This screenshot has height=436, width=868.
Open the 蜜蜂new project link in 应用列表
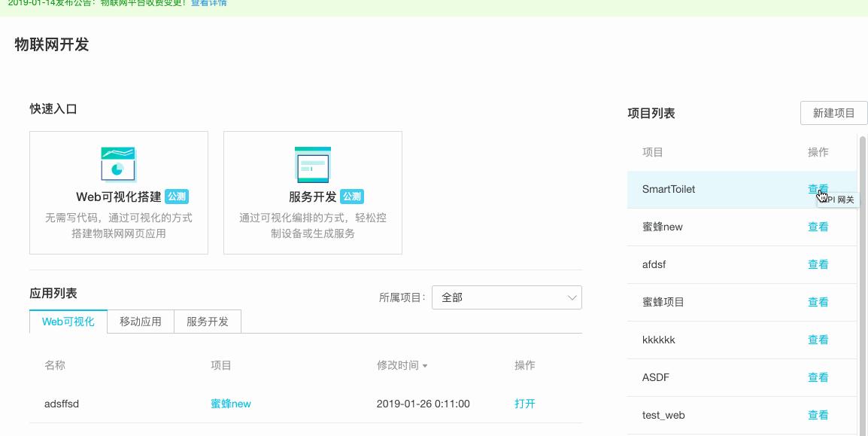pos(231,404)
